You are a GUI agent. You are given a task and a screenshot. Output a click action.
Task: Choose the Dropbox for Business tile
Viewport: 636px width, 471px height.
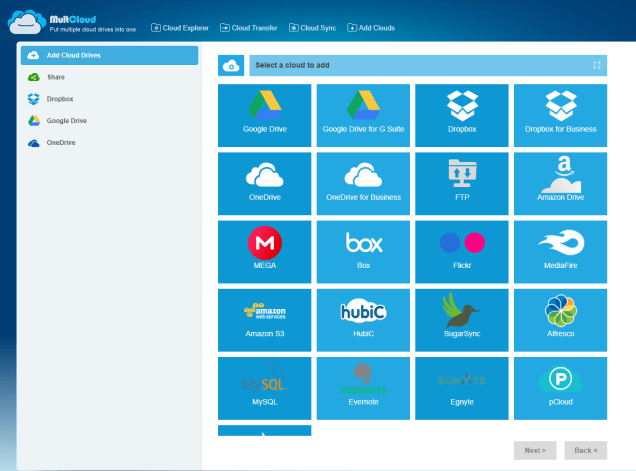[560, 116]
